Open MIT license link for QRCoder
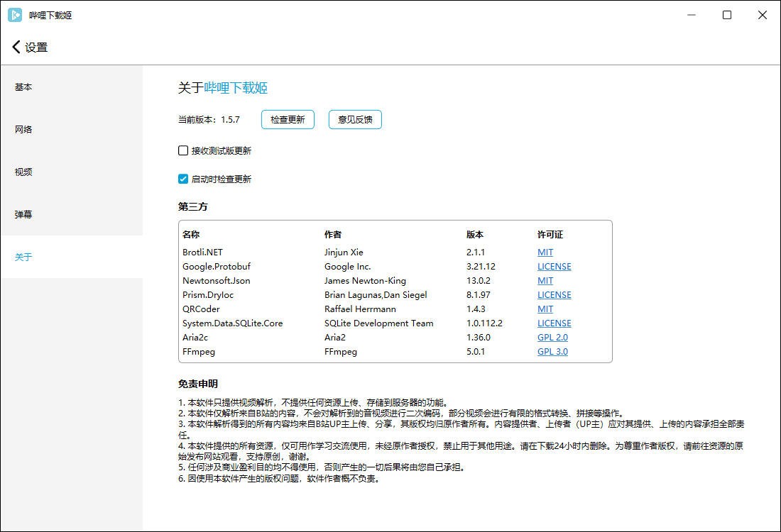The width and height of the screenshot is (781, 532). coord(545,309)
